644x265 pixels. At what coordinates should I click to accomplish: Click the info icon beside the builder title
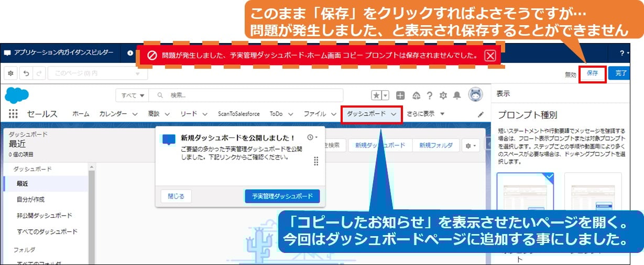coord(130,53)
